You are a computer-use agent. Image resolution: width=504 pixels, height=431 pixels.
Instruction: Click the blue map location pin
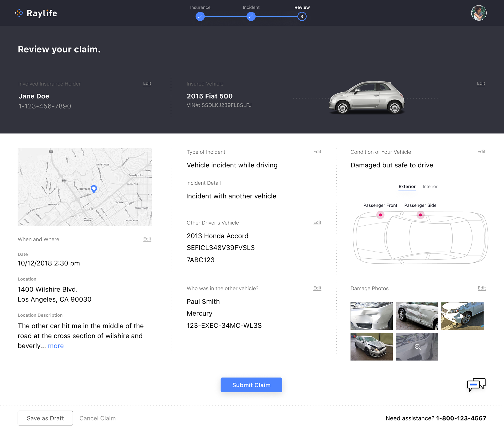pos(94,188)
